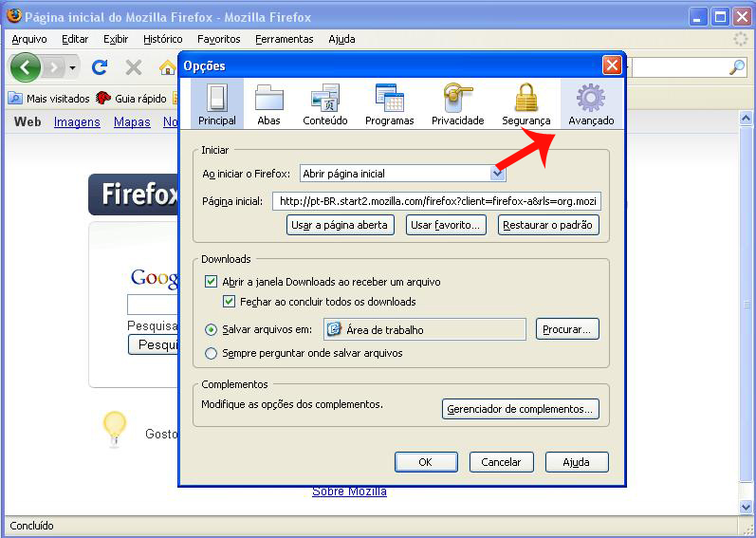Confirm with the OK button
The width and height of the screenshot is (756, 538).
click(426, 462)
